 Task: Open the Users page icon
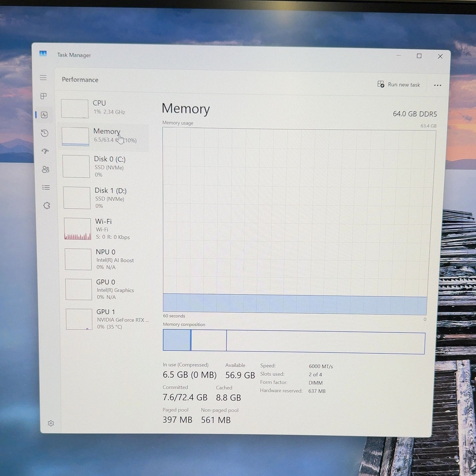pyautogui.click(x=46, y=170)
